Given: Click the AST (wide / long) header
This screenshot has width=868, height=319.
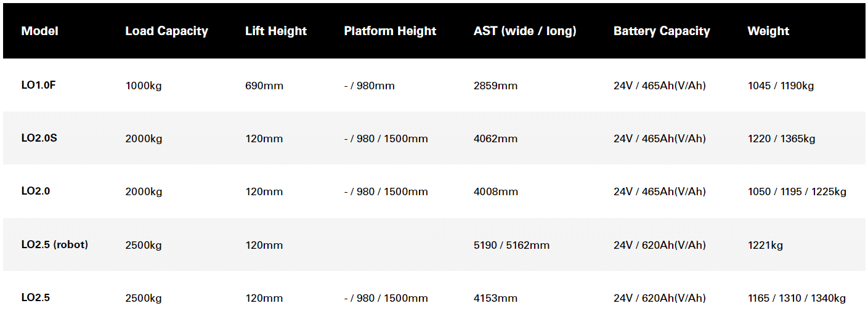Looking at the screenshot, I should click(525, 31).
